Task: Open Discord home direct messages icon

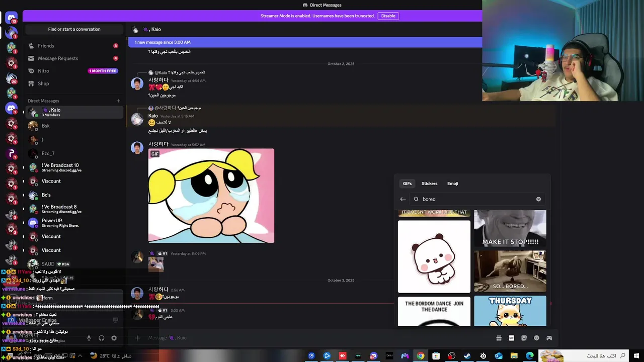Action: (11, 18)
